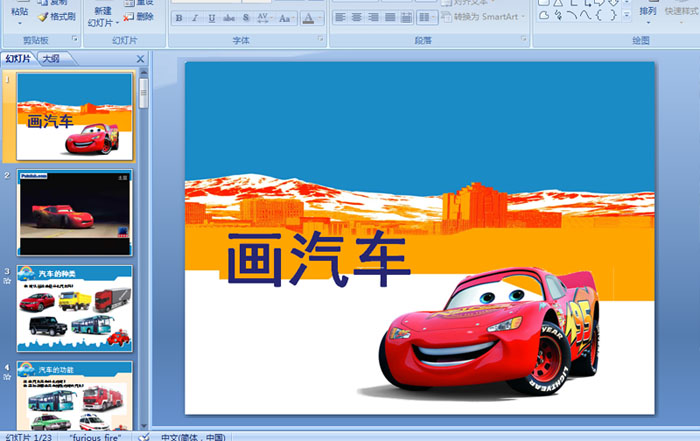Click the spell check icon in status bar
The image size is (700, 441).
(143, 437)
